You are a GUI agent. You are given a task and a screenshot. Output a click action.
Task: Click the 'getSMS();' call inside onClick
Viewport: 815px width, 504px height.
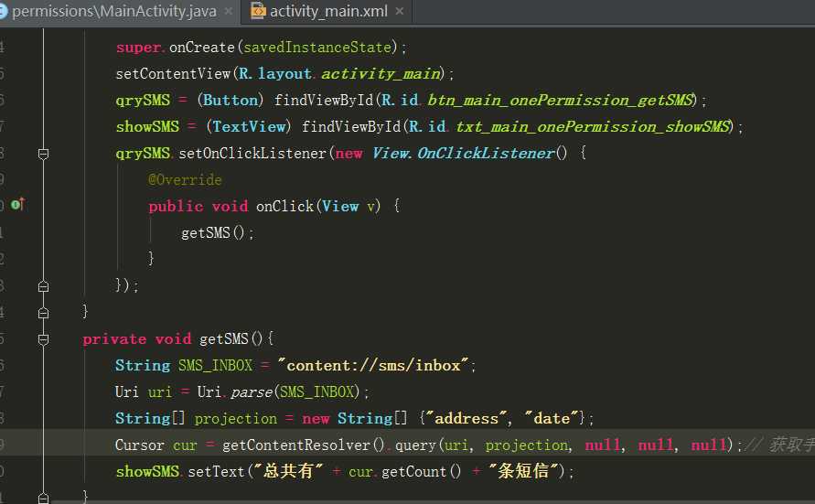218,232
